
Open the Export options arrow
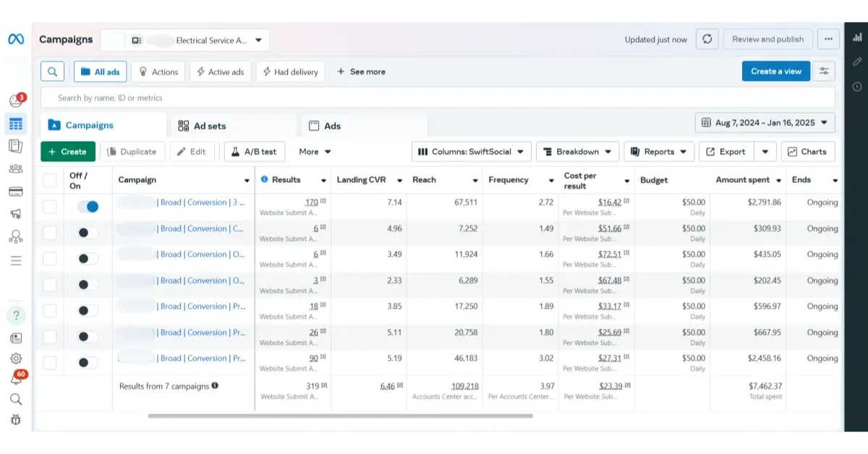(x=765, y=152)
